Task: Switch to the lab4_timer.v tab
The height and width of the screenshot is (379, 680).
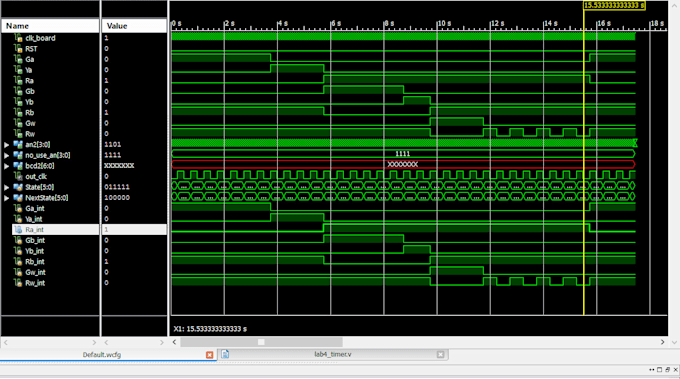Action: (x=333, y=354)
